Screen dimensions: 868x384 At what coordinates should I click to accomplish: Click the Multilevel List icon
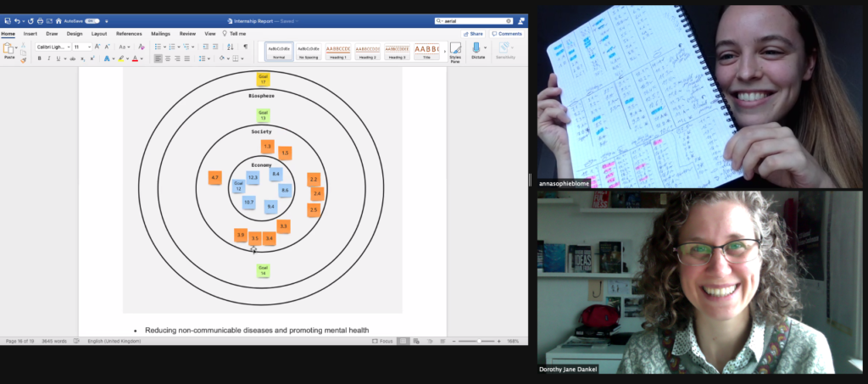(x=186, y=47)
